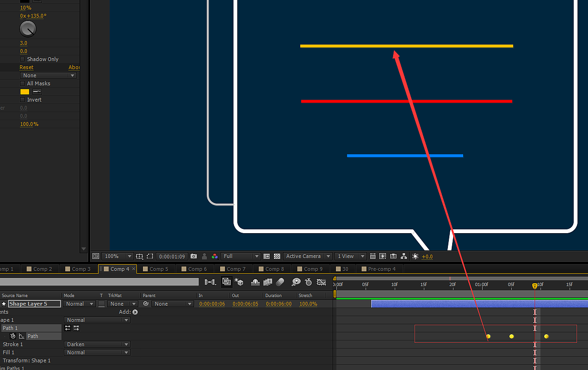Viewport: 588px width, 370px height.
Task: Click the In point 0:00:00:06 value
Action: (x=212, y=304)
